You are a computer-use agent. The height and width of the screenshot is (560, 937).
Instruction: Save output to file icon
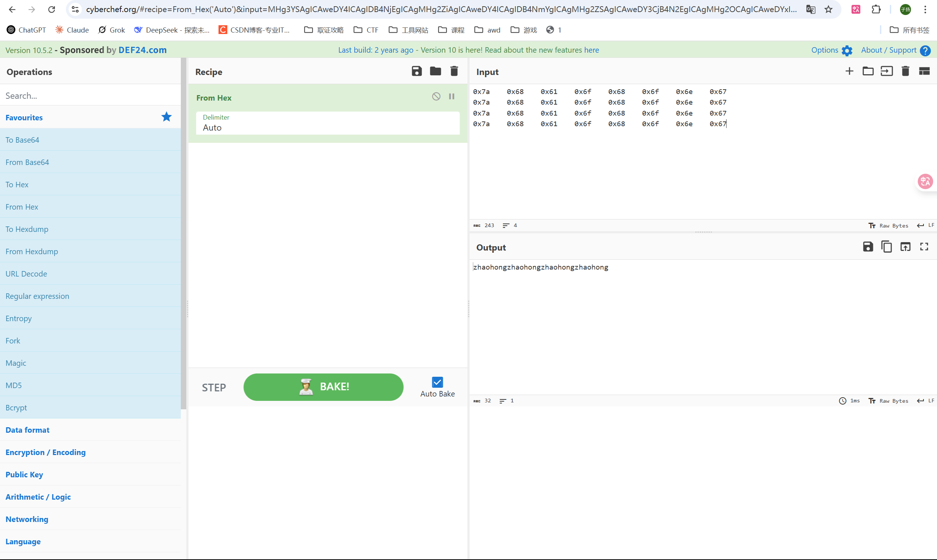868,247
